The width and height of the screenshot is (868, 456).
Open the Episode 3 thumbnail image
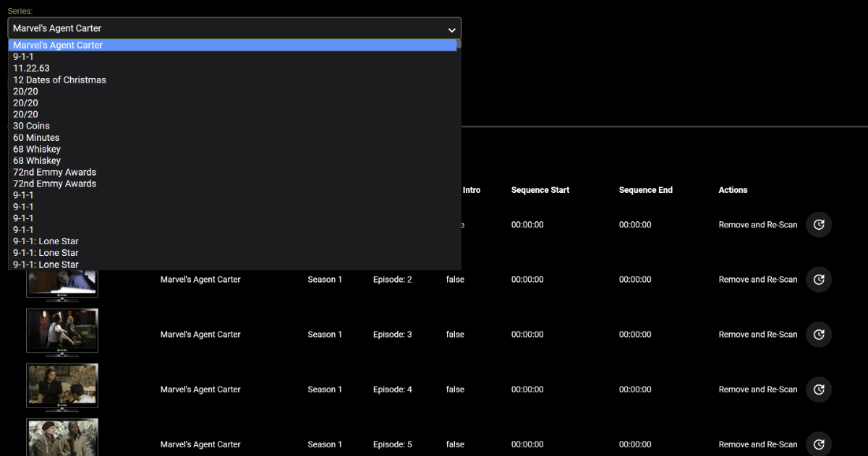[62, 330]
